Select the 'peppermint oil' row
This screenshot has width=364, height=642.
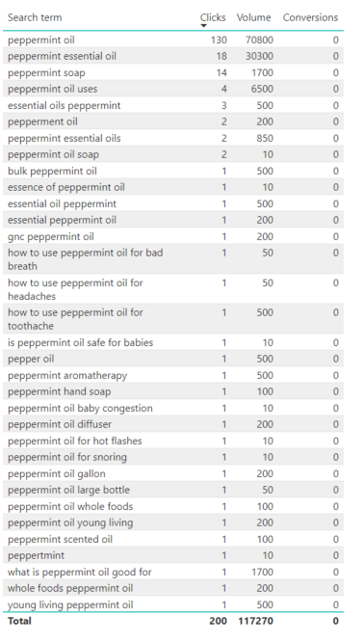(173, 40)
